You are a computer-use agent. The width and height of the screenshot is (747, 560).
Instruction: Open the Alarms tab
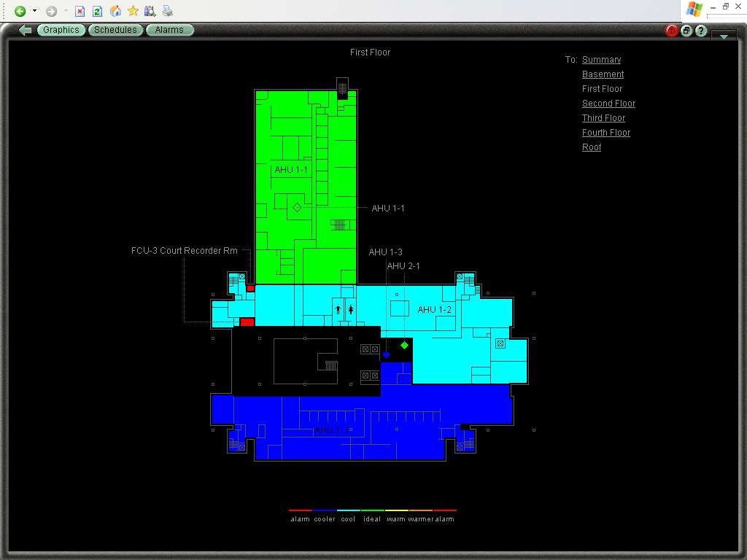(x=169, y=30)
